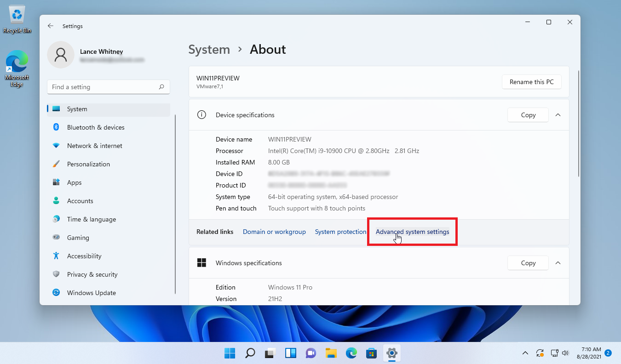This screenshot has height=364, width=621.
Task: Open the Start menu on taskbar
Action: pos(230,353)
